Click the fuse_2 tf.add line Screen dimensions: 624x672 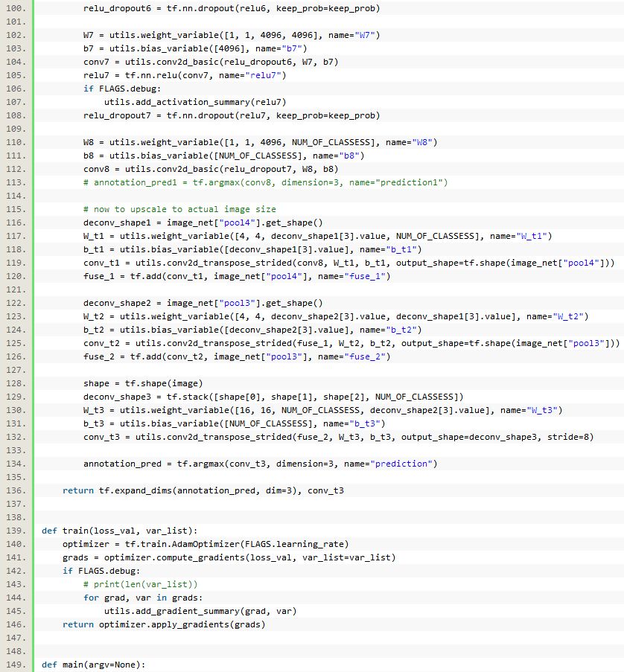[x=237, y=356]
